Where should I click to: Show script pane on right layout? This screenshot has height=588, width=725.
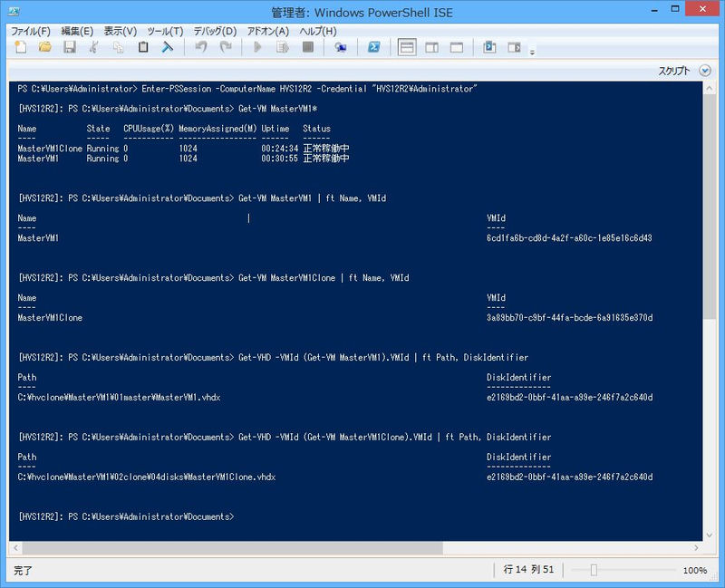[432, 47]
